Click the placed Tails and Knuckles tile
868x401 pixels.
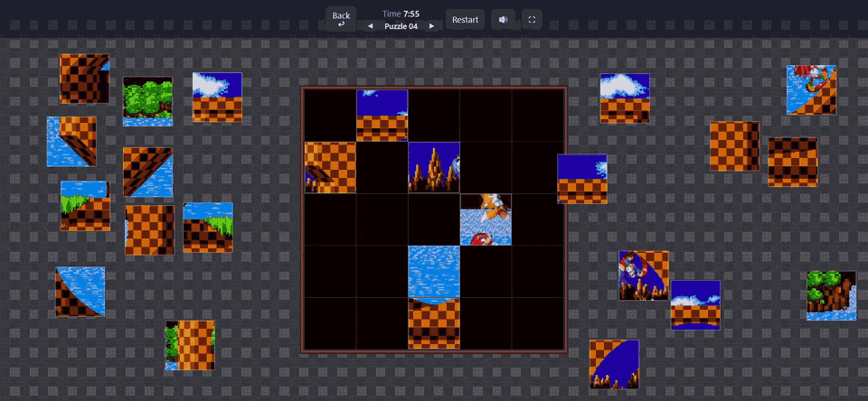coord(486,219)
